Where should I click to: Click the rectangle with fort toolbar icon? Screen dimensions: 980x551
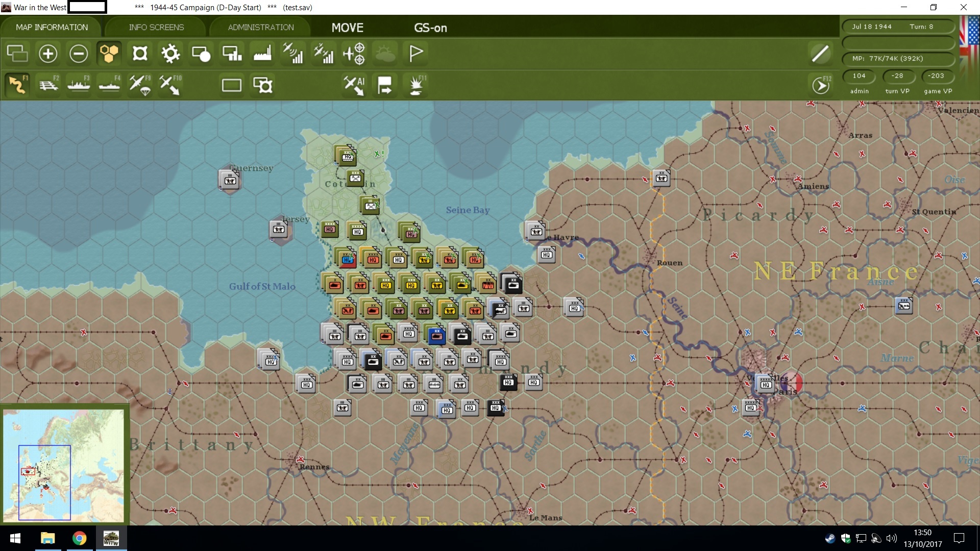263,85
